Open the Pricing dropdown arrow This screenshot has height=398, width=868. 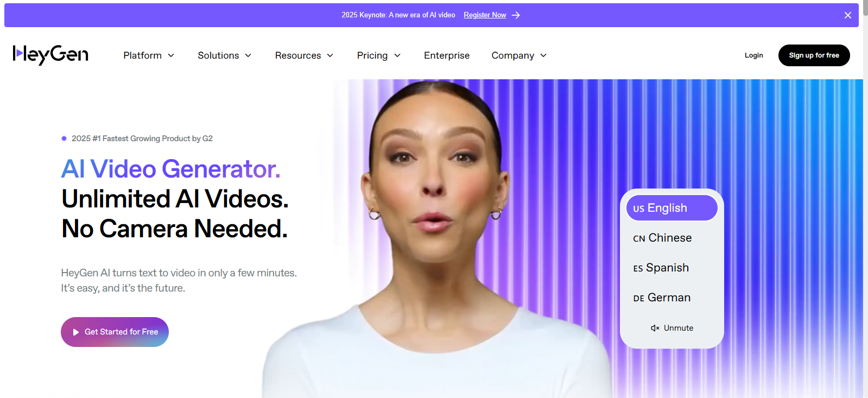pos(397,55)
